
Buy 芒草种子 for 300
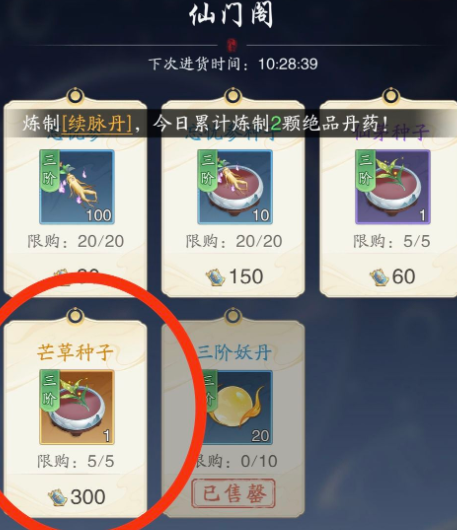77,497
